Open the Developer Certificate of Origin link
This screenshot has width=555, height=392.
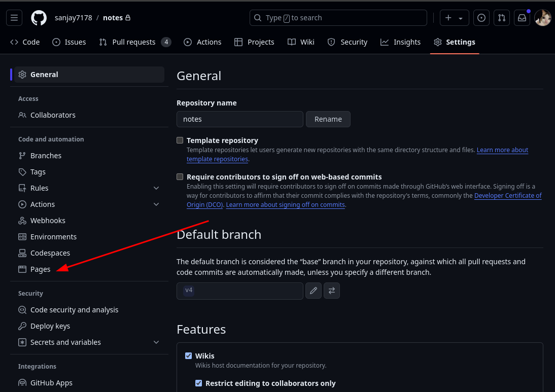pos(507,196)
